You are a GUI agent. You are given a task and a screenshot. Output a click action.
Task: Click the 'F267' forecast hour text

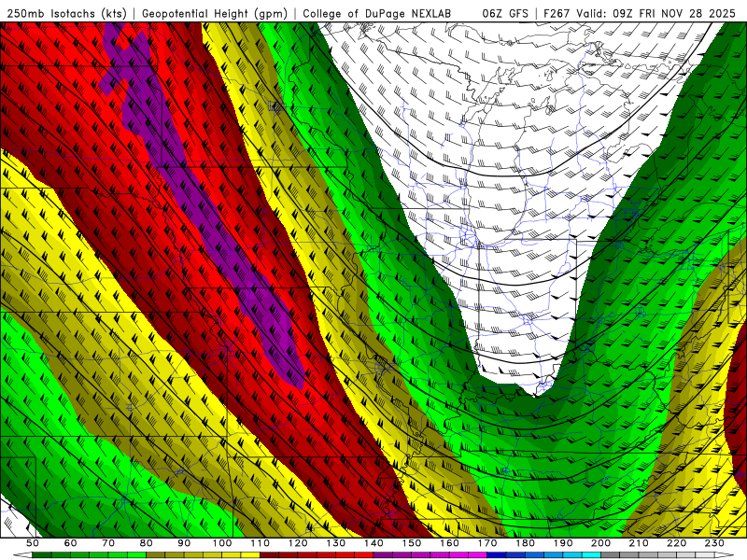[557, 13]
